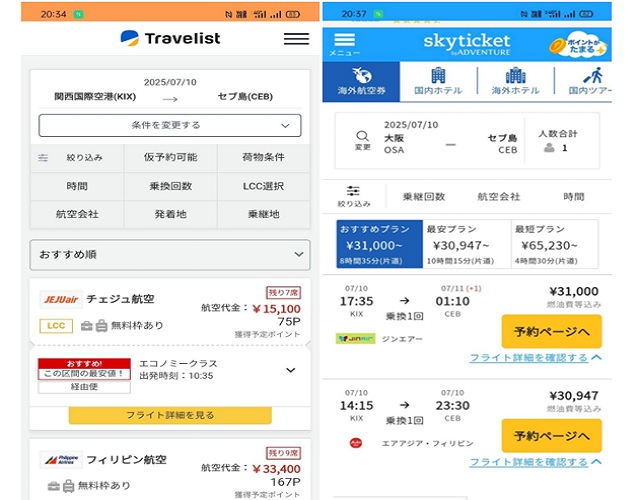Tap the Philippine Airlines logo

tap(61, 460)
